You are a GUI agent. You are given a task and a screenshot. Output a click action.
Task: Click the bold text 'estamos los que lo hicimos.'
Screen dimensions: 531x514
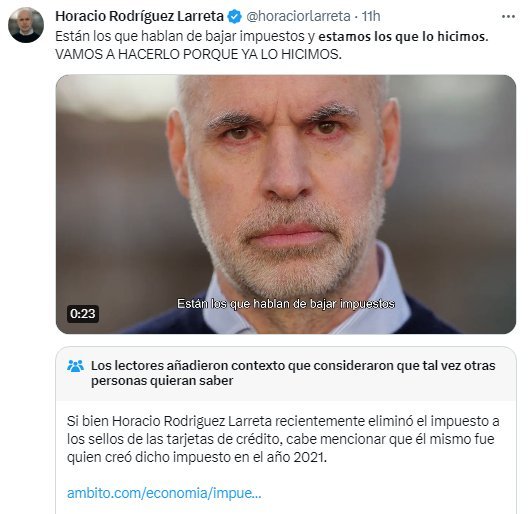pyautogui.click(x=403, y=36)
